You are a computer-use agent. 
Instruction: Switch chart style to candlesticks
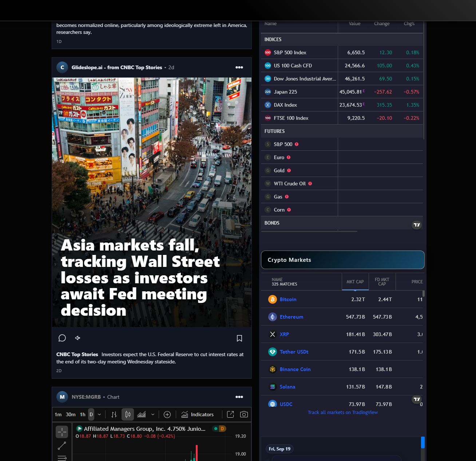pos(128,414)
